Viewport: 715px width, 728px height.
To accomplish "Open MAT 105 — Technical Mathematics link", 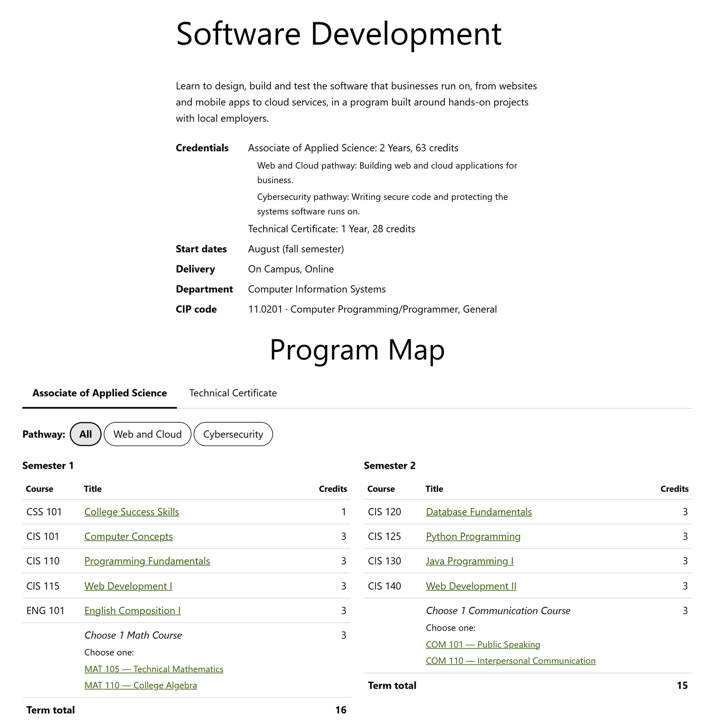I will click(154, 669).
